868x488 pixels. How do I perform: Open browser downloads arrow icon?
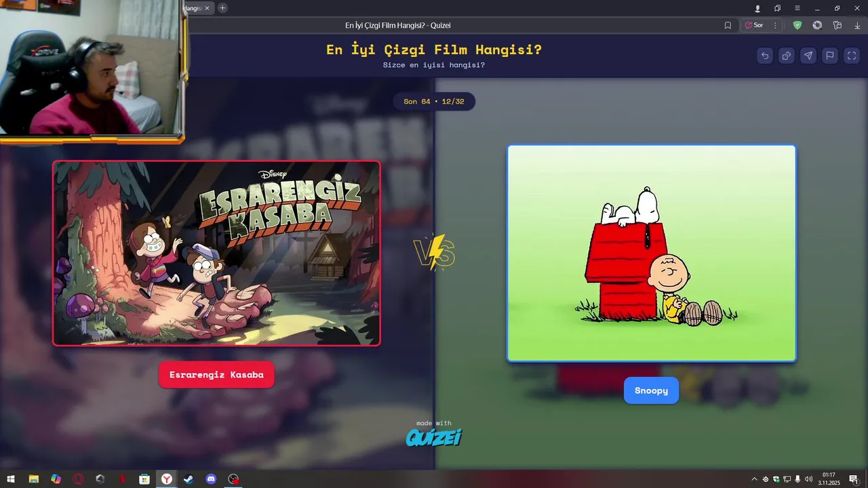click(857, 25)
